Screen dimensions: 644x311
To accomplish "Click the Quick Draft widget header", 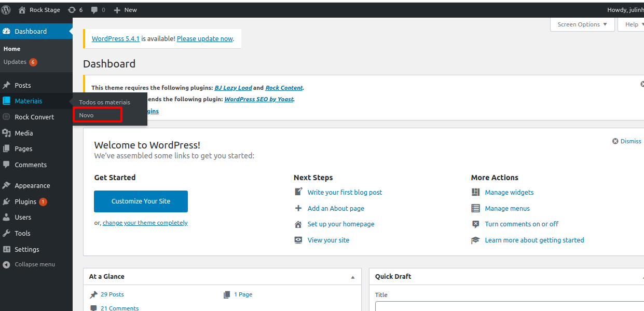I will click(506, 277).
